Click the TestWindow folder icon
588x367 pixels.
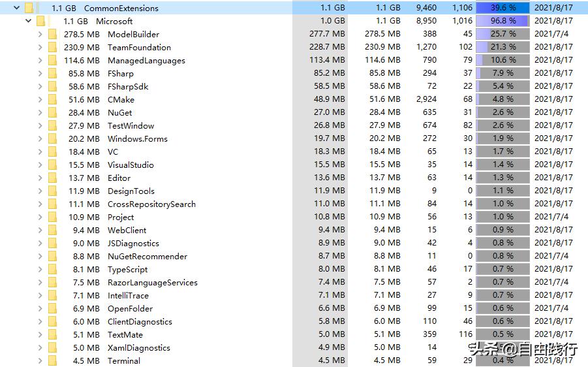click(x=52, y=126)
